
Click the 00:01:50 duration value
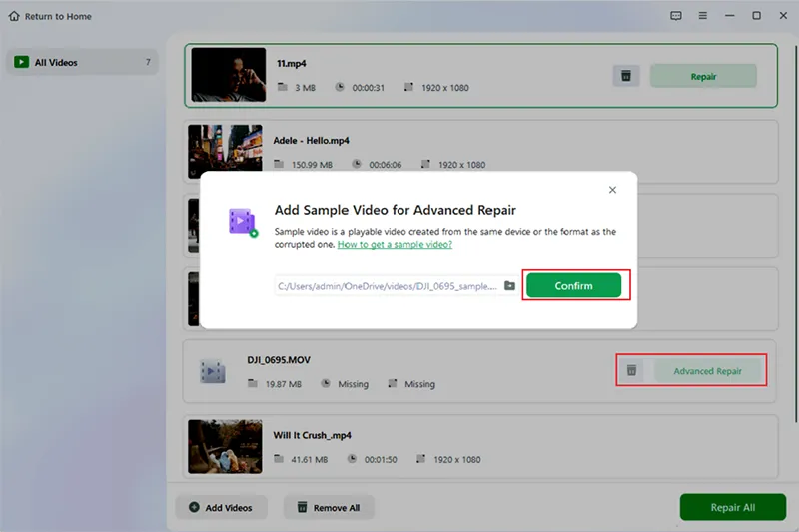pyautogui.click(x=381, y=460)
